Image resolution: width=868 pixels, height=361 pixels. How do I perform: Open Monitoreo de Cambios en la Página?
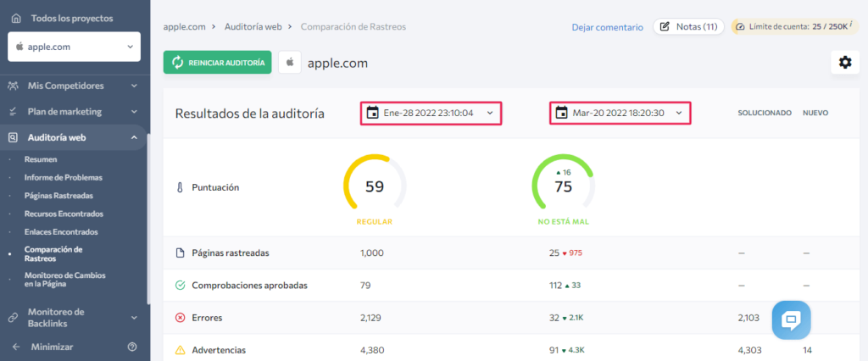[x=64, y=280]
